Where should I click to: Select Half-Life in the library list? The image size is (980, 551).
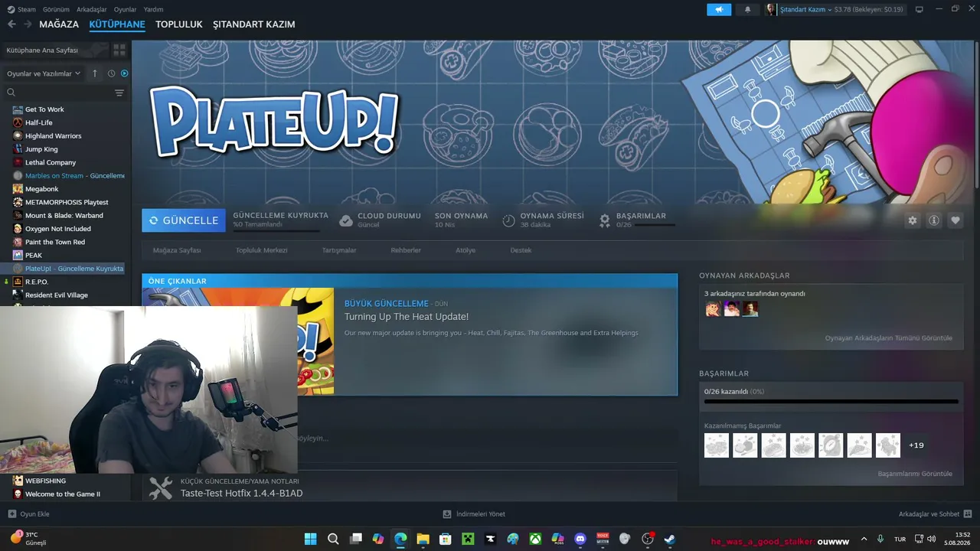coord(38,122)
